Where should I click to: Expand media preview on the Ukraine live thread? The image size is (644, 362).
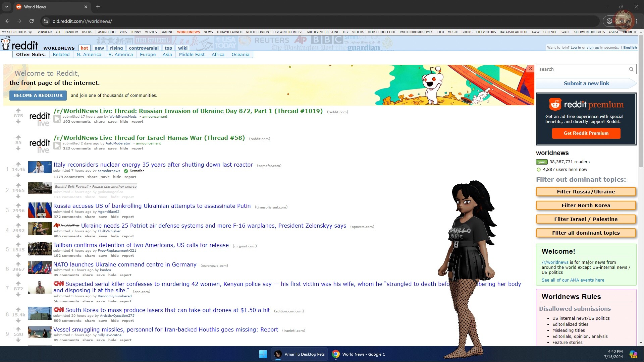57,119
